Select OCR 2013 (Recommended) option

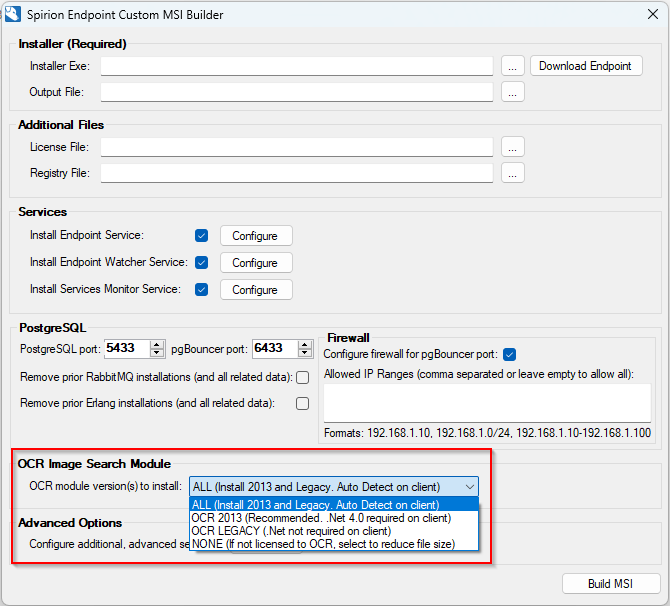(x=334, y=518)
